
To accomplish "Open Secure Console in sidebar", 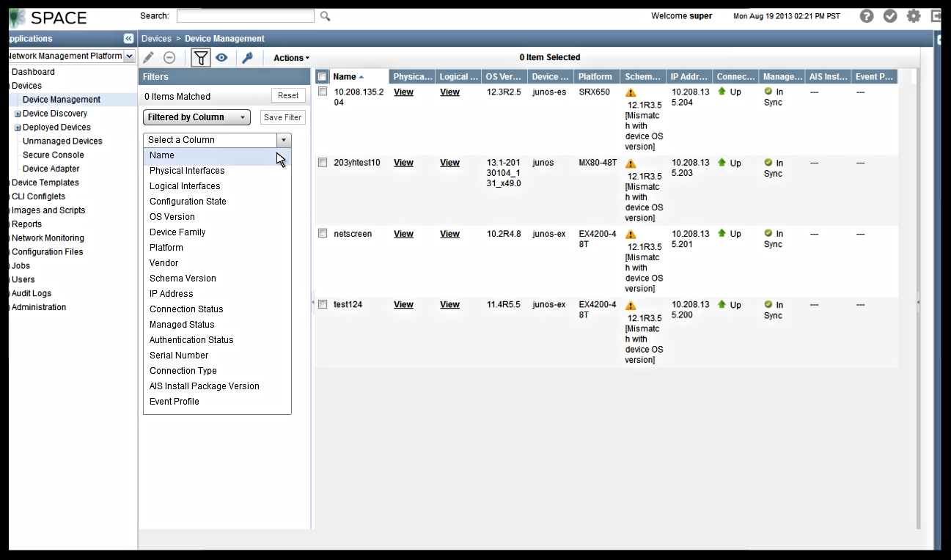I will pyautogui.click(x=53, y=155).
